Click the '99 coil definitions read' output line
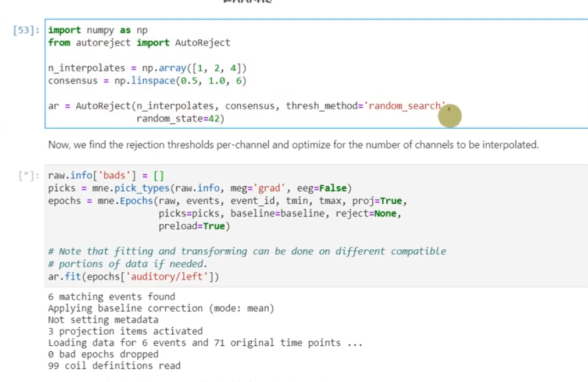This screenshot has height=382, width=588. 113,366
